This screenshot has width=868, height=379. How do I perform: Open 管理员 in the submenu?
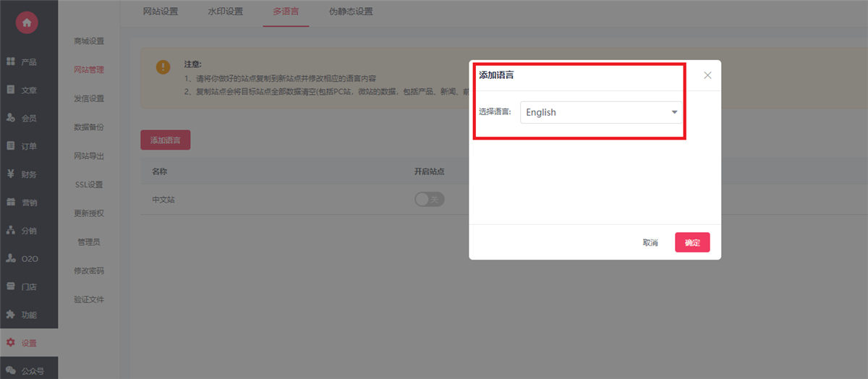(x=89, y=242)
